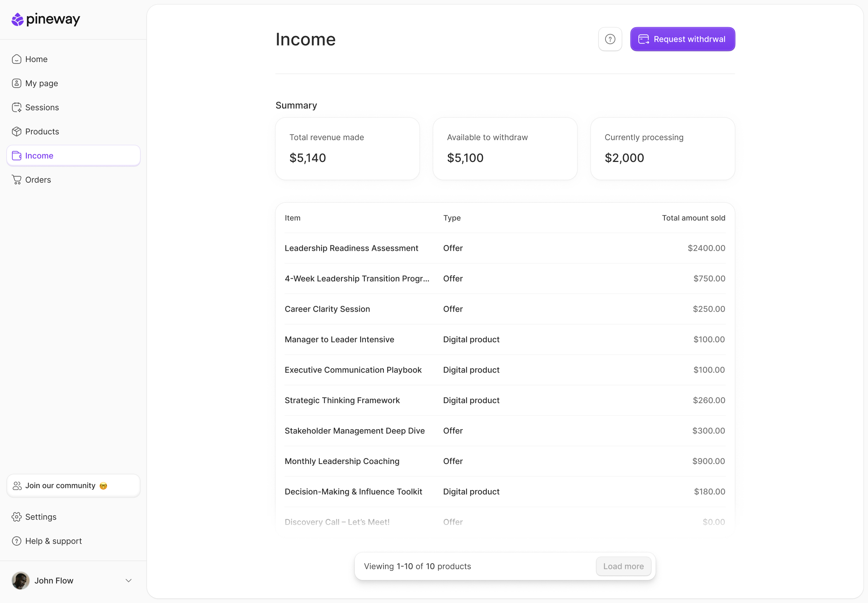Open the John Flow profile avatar
This screenshot has width=868, height=603.
click(21, 580)
